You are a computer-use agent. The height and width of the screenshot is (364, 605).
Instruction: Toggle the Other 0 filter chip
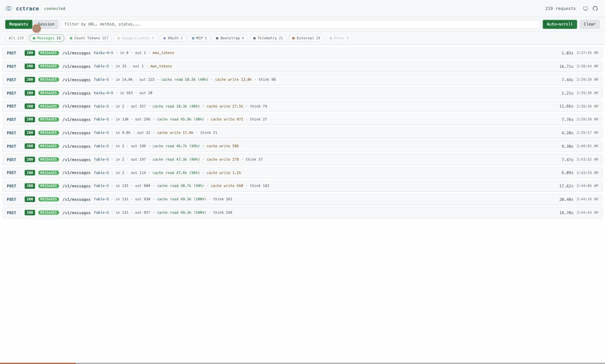(339, 38)
